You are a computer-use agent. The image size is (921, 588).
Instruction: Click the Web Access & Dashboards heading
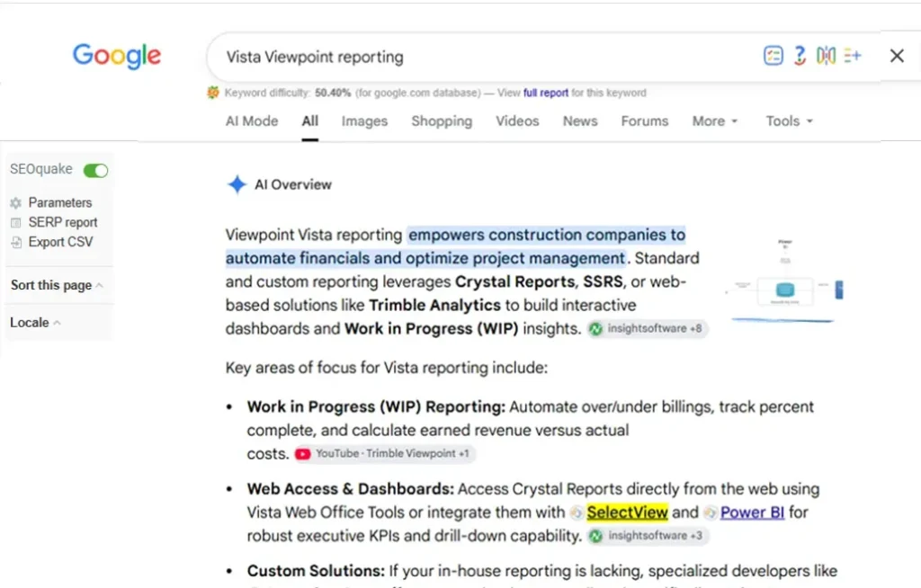[x=350, y=489]
